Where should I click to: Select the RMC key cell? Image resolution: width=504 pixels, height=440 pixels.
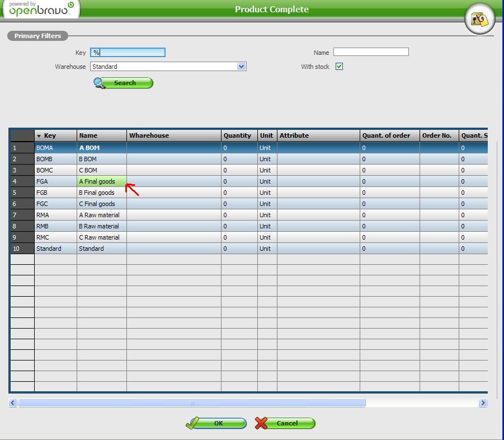55,237
